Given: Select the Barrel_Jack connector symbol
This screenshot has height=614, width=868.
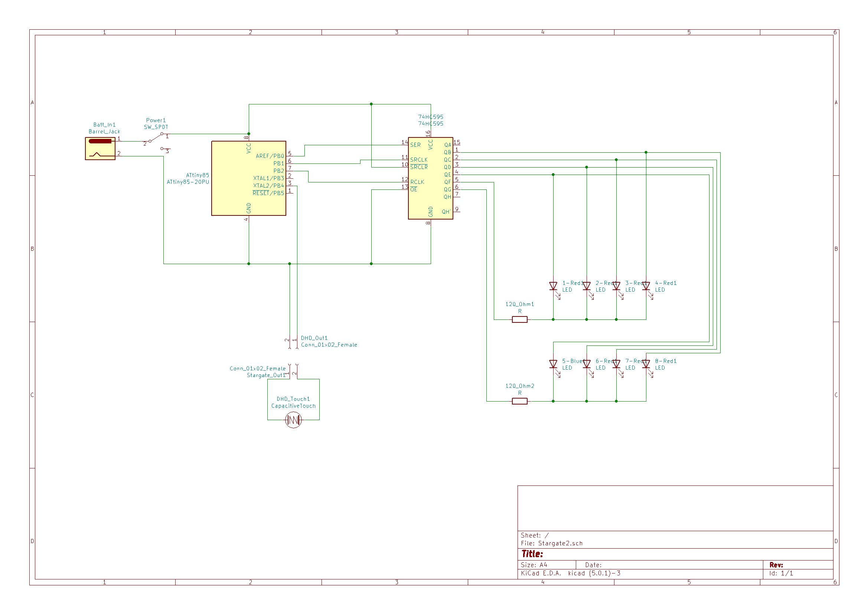Looking at the screenshot, I should pyautogui.click(x=100, y=149).
